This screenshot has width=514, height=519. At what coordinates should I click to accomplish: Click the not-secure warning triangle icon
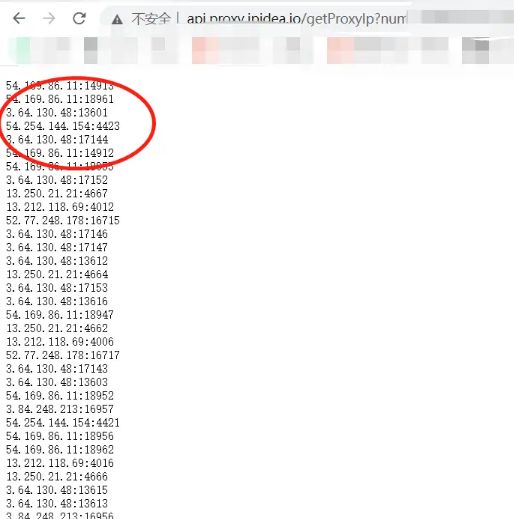[117, 20]
